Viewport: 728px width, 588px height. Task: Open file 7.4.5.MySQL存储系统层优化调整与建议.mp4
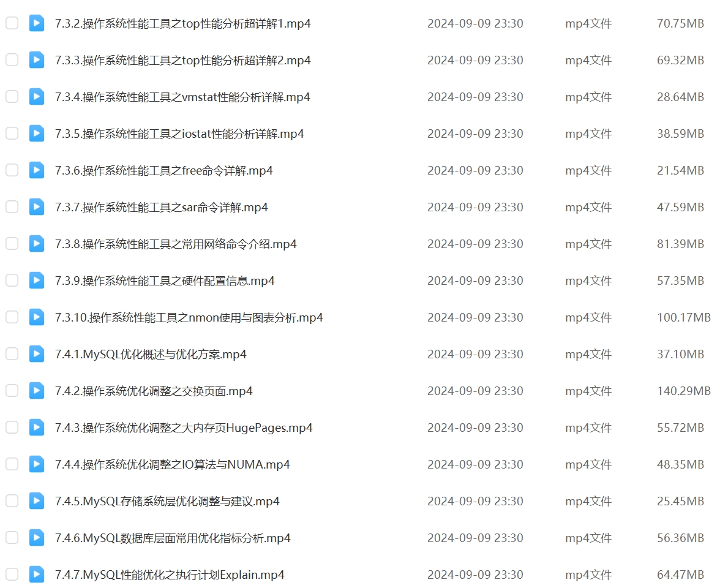pyautogui.click(x=167, y=501)
